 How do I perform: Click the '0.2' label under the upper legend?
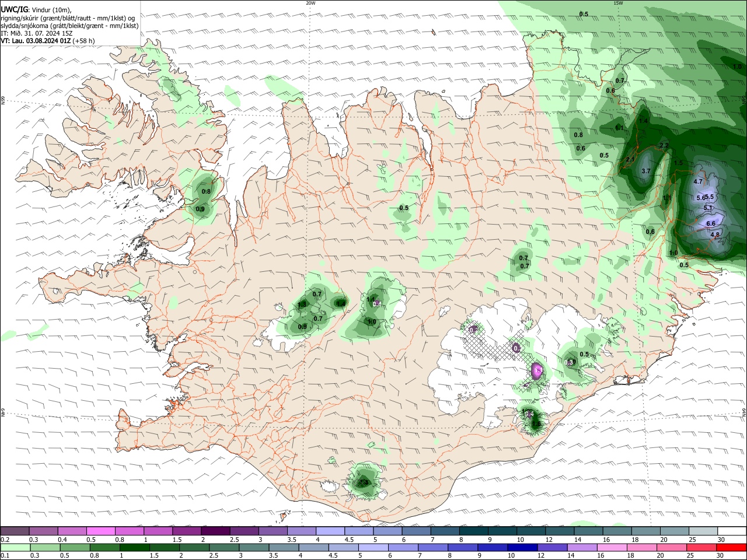tap(5, 540)
